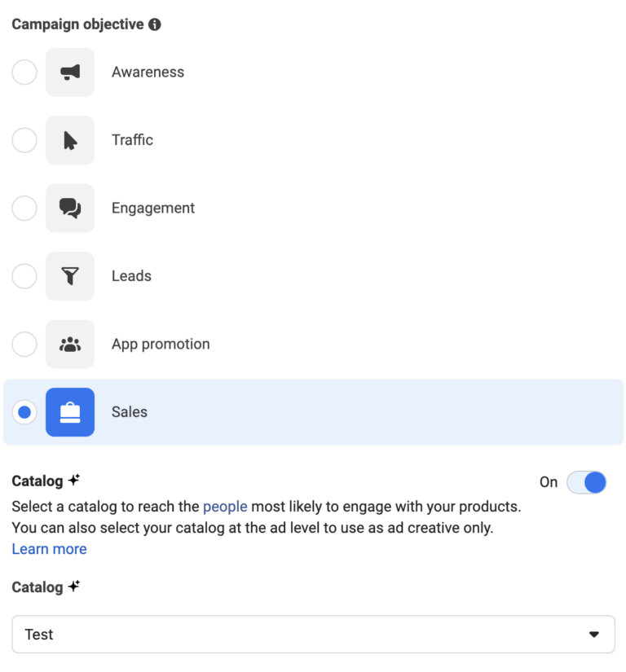Select the Traffic radio button
626x672 pixels.
pos(24,140)
